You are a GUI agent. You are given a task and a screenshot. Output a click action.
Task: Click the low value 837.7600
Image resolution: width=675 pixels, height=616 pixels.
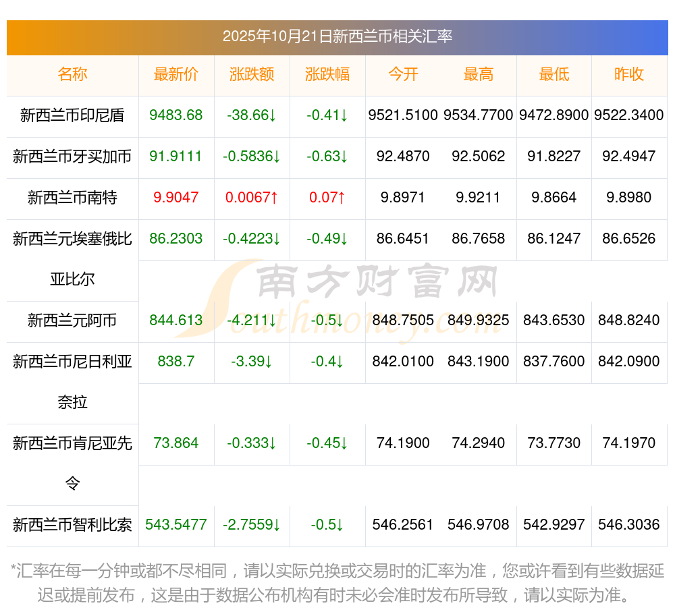pos(554,361)
